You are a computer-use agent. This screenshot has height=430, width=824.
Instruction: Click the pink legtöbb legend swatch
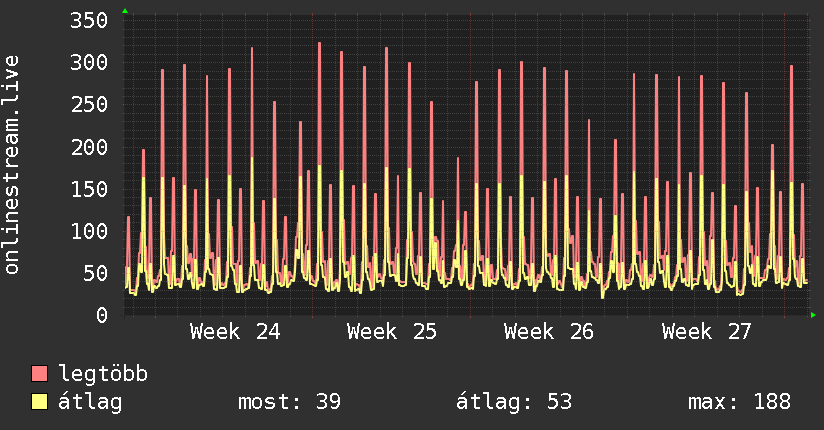[39, 373]
